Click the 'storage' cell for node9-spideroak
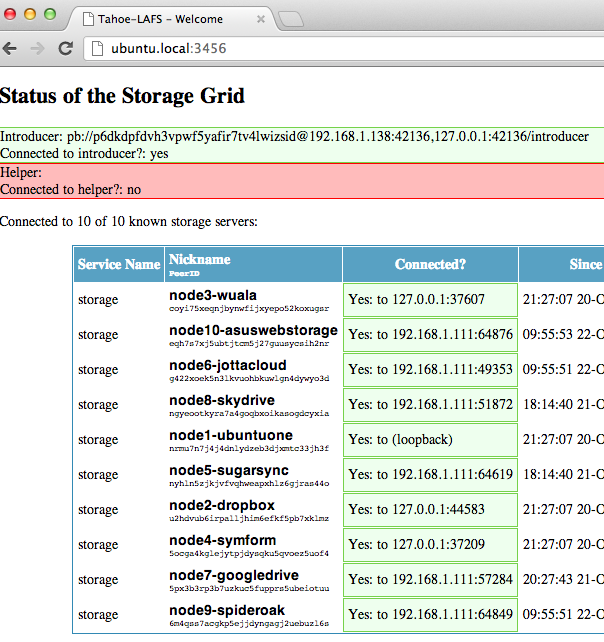The image size is (604, 642). [98, 615]
